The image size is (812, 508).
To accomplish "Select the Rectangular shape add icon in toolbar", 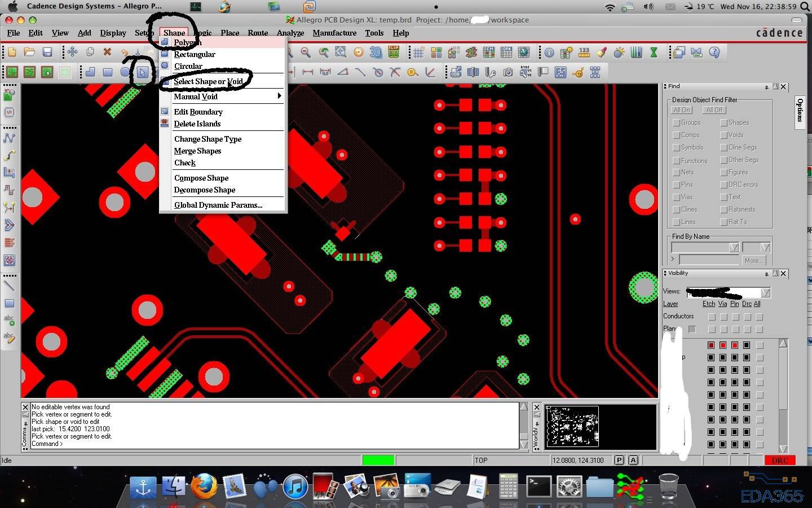I will click(x=108, y=72).
